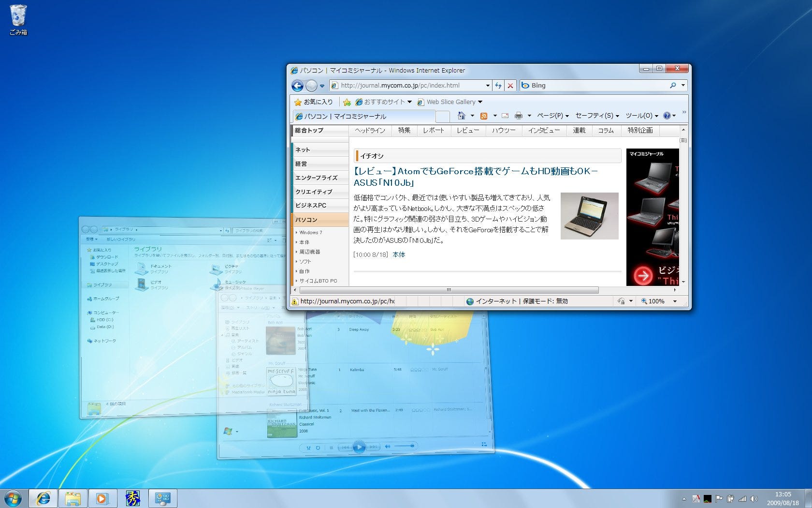Viewport: 812px width, 508px height.
Task: Click the Print printer icon
Action: 519,116
